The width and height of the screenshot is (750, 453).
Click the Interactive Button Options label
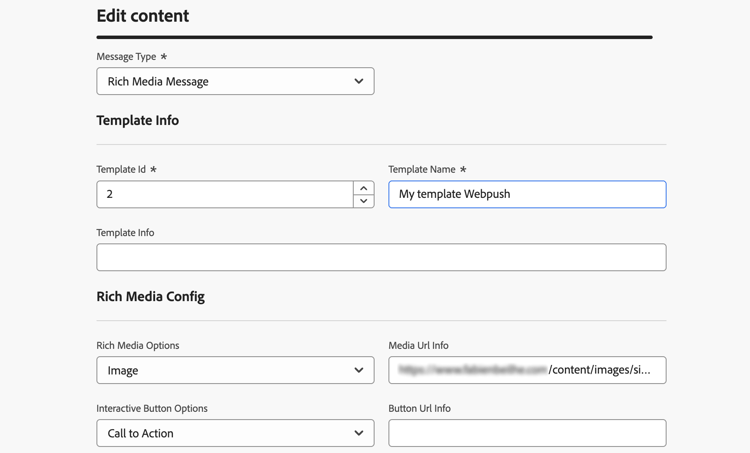pyautogui.click(x=152, y=409)
